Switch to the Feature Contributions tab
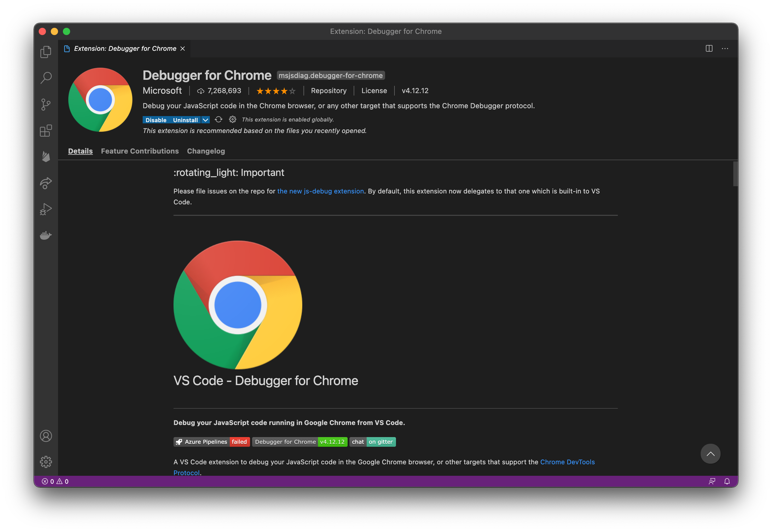Viewport: 772px width, 532px height. click(x=140, y=151)
